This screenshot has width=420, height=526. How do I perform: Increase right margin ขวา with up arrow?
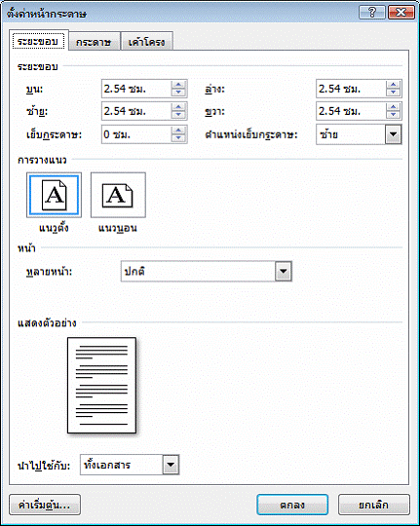pos(393,107)
